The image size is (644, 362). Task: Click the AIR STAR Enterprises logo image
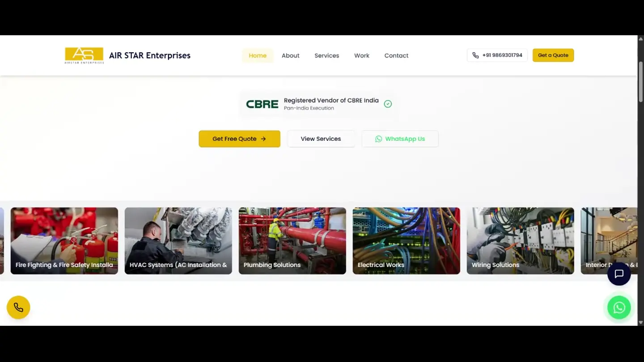coord(84,55)
